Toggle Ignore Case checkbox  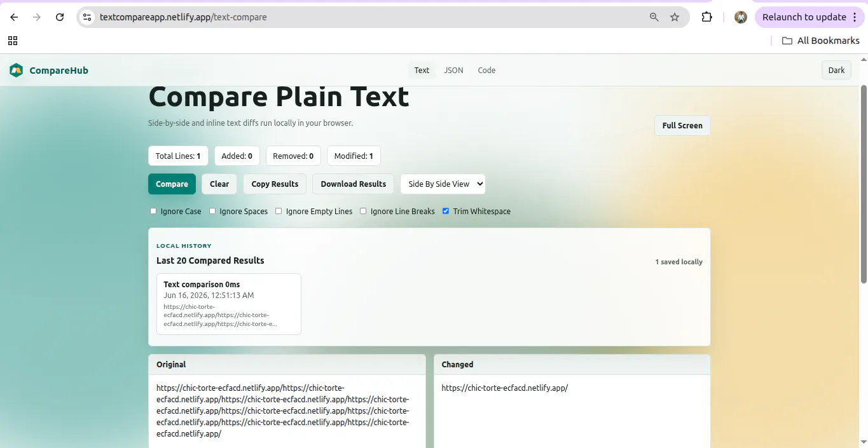coord(153,211)
